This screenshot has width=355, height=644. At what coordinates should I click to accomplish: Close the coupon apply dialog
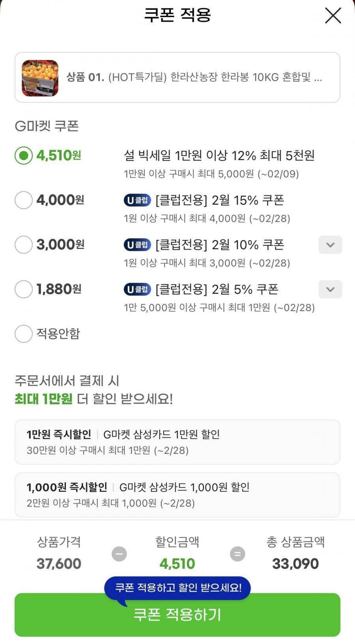(333, 16)
